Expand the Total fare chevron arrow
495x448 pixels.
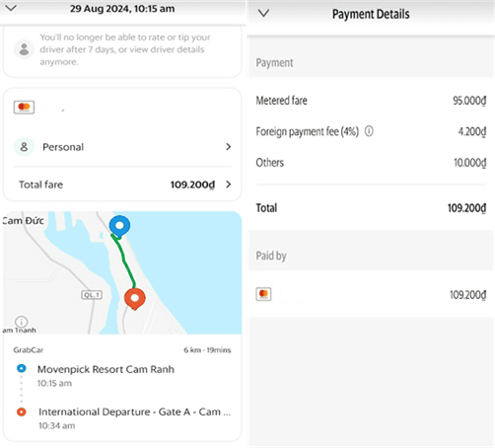pos(229,185)
